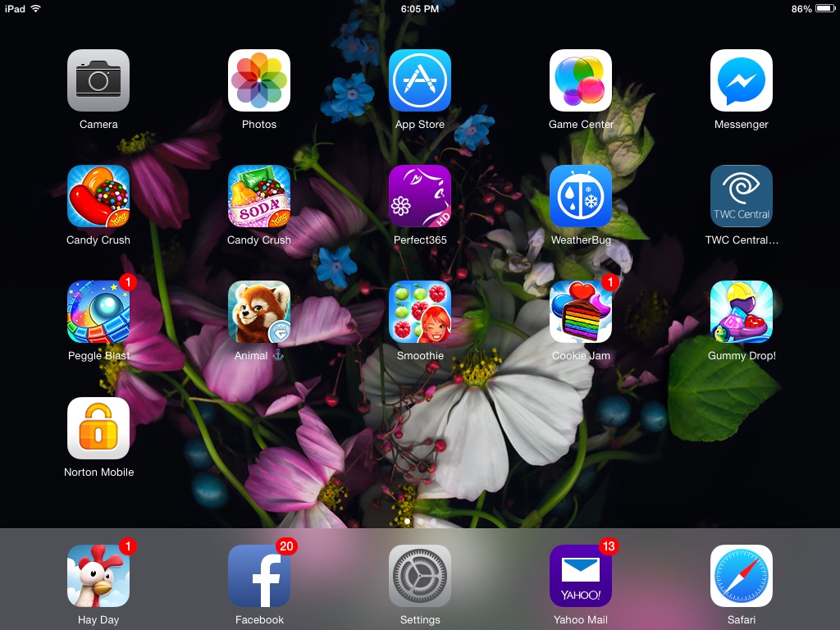The height and width of the screenshot is (630, 840).
Task: Tap the Cookie Jam label text
Action: [581, 356]
